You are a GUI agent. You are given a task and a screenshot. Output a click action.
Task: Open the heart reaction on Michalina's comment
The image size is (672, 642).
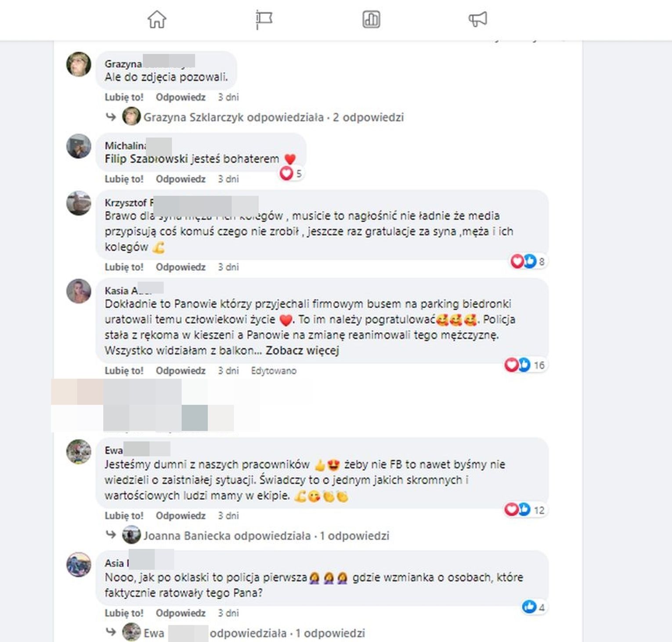click(291, 173)
